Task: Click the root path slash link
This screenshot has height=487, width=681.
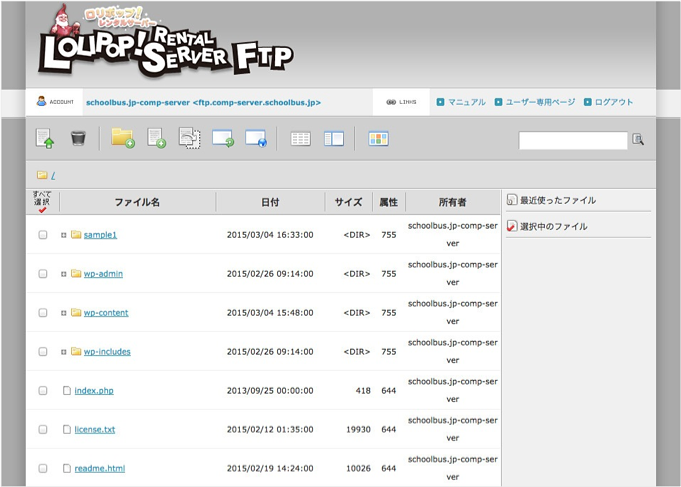Action: pos(53,176)
